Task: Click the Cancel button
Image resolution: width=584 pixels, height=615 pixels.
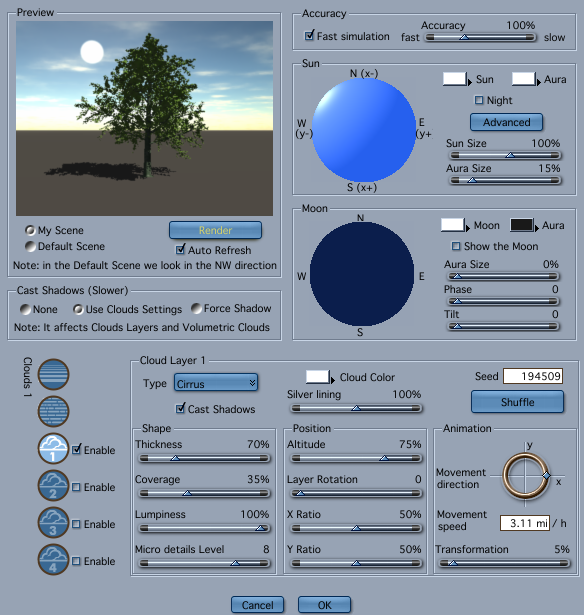Action: pyautogui.click(x=257, y=605)
